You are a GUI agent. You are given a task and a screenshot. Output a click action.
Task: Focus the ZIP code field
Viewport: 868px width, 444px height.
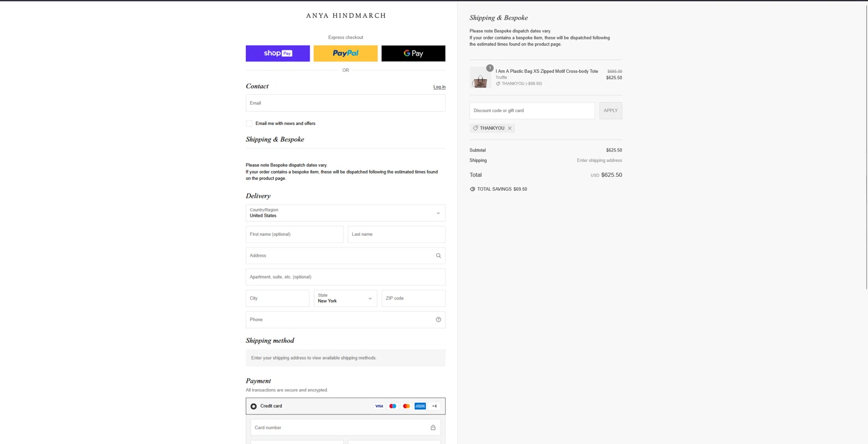tap(413, 298)
